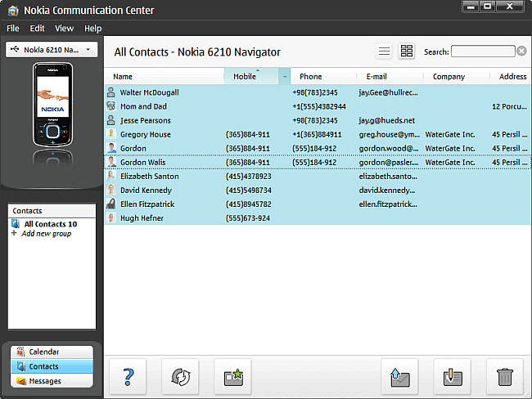
Task: Focus the Search input field
Action: click(x=483, y=52)
